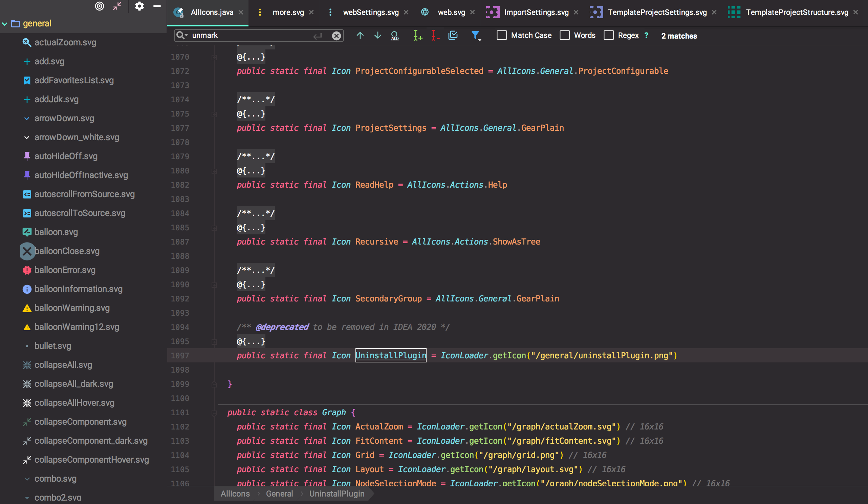Switch to the webSettings.svg tab
The image size is (868, 504).
(x=371, y=13)
